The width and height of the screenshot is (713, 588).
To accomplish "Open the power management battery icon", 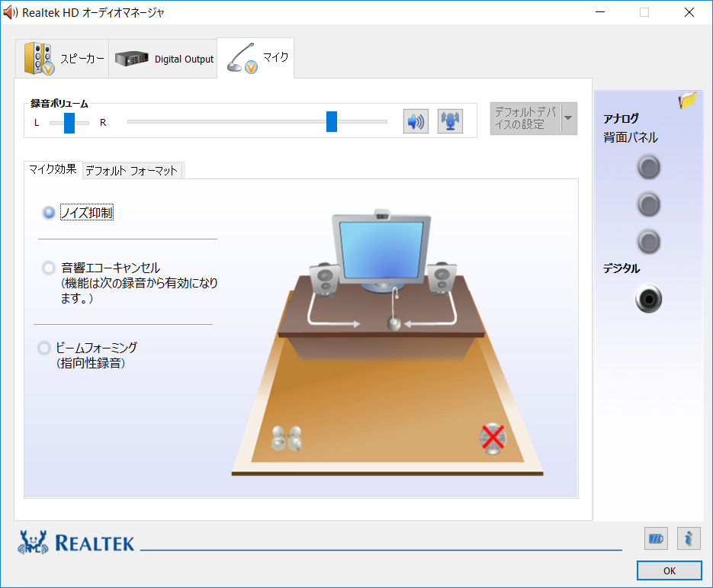I will pos(656,539).
